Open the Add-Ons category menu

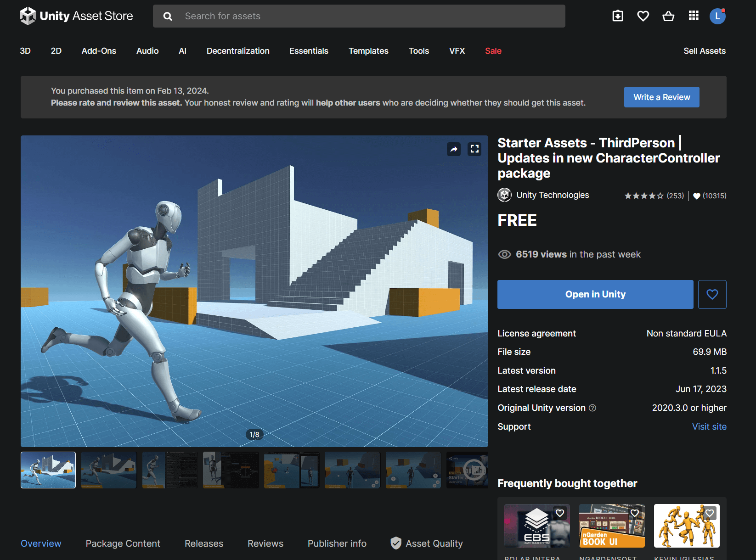click(99, 51)
